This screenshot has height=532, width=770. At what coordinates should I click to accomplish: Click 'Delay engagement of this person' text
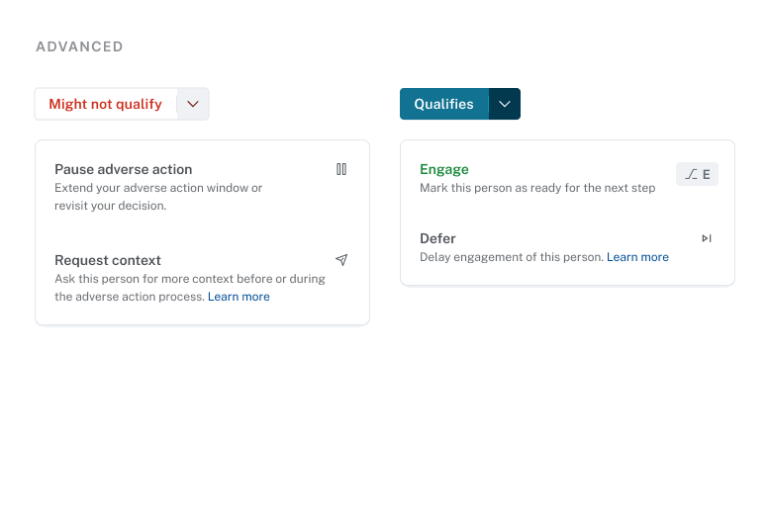click(511, 257)
